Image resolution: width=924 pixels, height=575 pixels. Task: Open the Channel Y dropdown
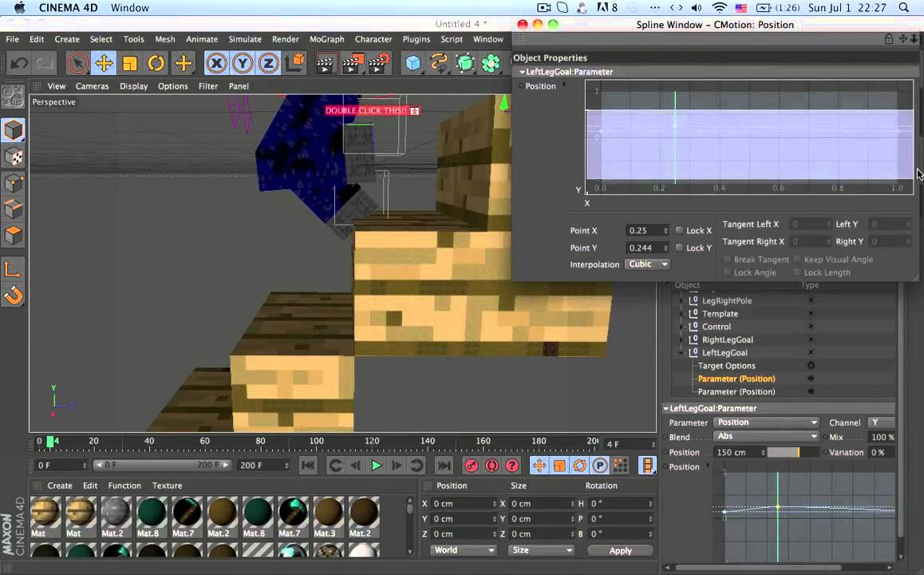coord(882,422)
